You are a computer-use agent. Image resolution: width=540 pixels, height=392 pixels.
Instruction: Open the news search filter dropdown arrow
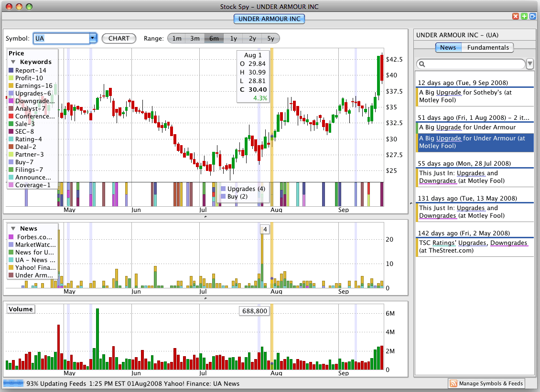pyautogui.click(x=530, y=64)
